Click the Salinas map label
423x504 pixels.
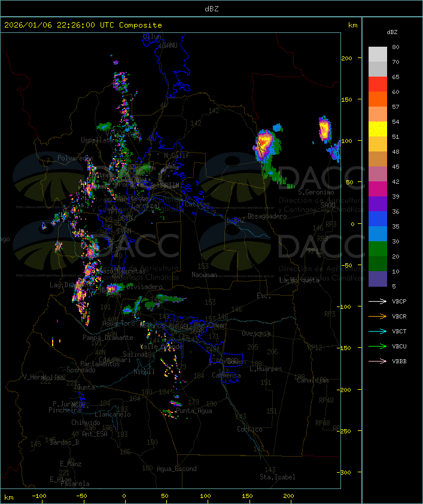tap(135, 354)
